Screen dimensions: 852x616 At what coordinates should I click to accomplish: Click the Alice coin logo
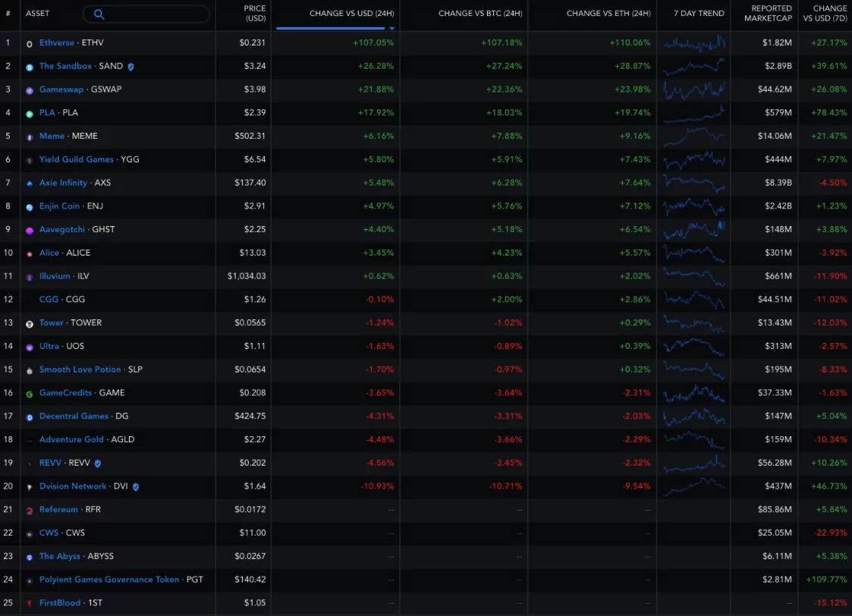pyautogui.click(x=30, y=254)
